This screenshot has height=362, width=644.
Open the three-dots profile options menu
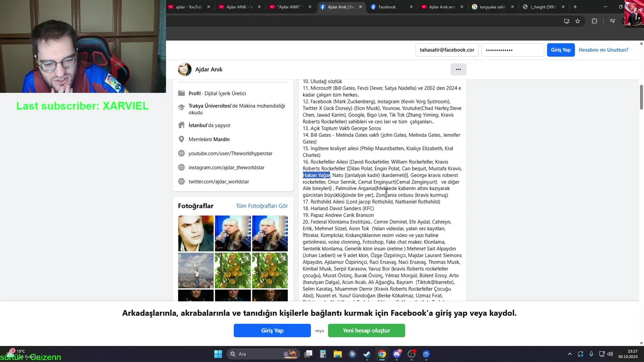pyautogui.click(x=458, y=69)
